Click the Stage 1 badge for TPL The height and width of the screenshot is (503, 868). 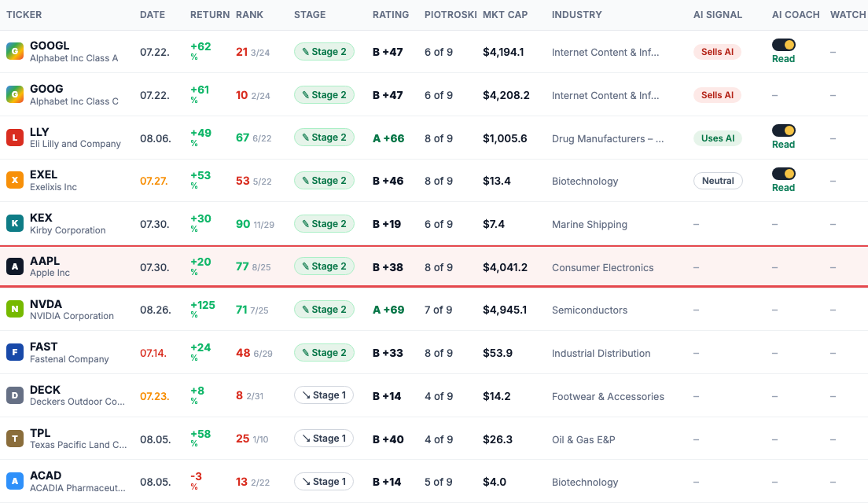coord(324,439)
